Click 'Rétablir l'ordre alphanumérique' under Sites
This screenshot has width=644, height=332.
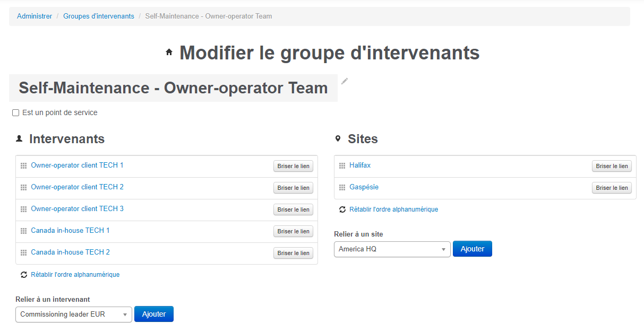393,209
